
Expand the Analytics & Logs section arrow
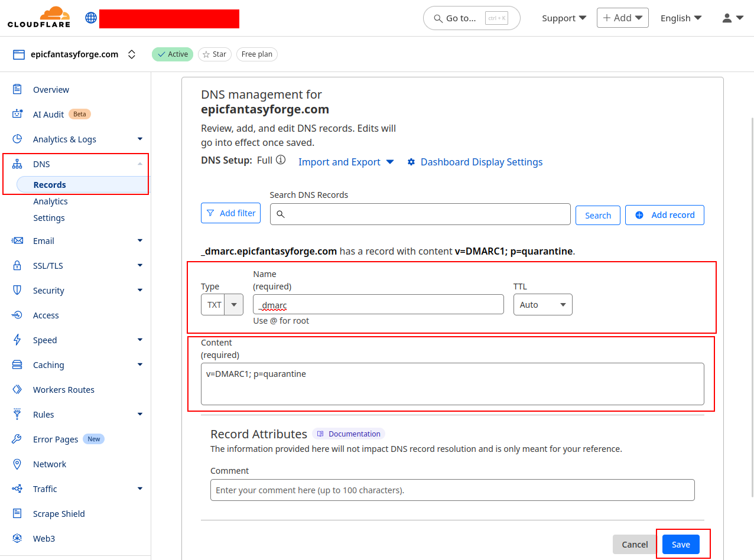point(140,139)
